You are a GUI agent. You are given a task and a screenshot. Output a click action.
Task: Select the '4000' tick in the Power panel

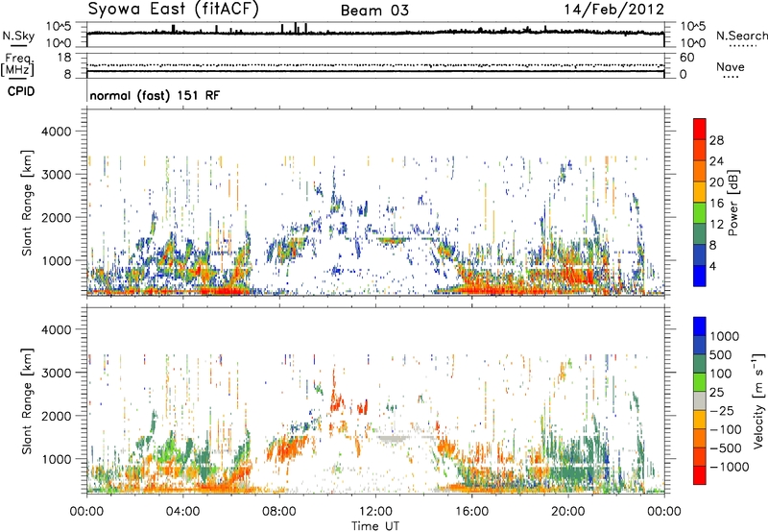(x=57, y=132)
